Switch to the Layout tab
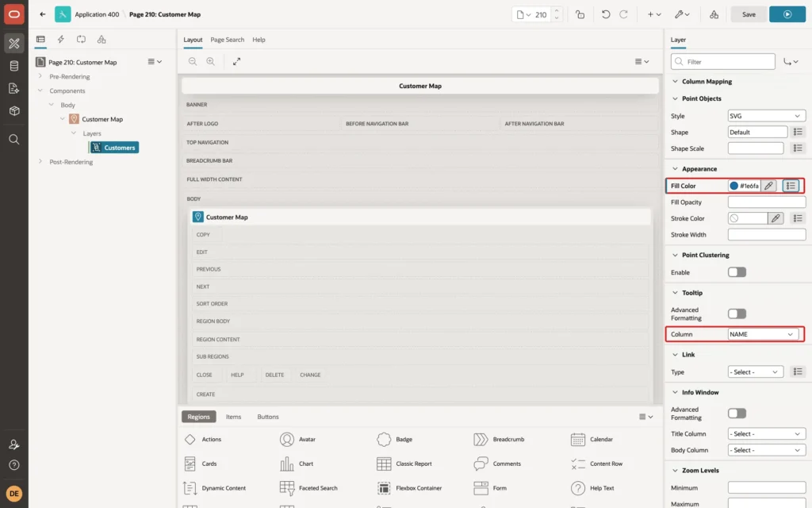Screen dimensions: 812x508 193,40
